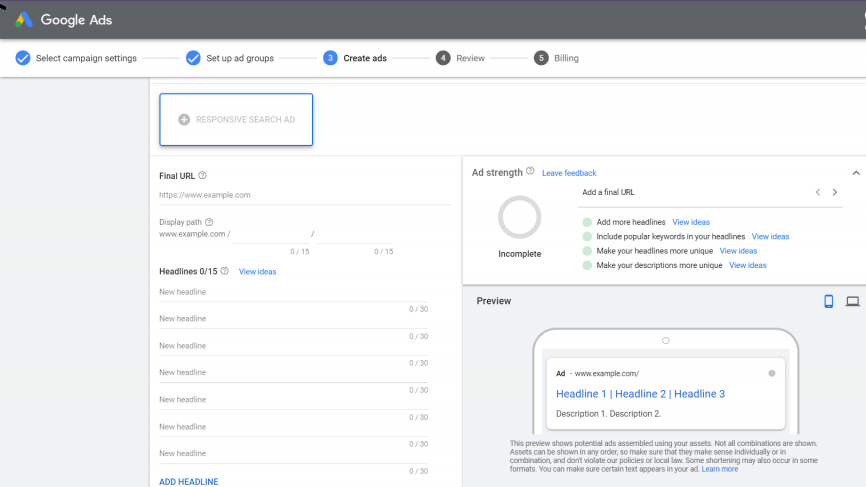Image resolution: width=866 pixels, height=487 pixels.
Task: Switch preview to mobile device icon
Action: tap(828, 301)
